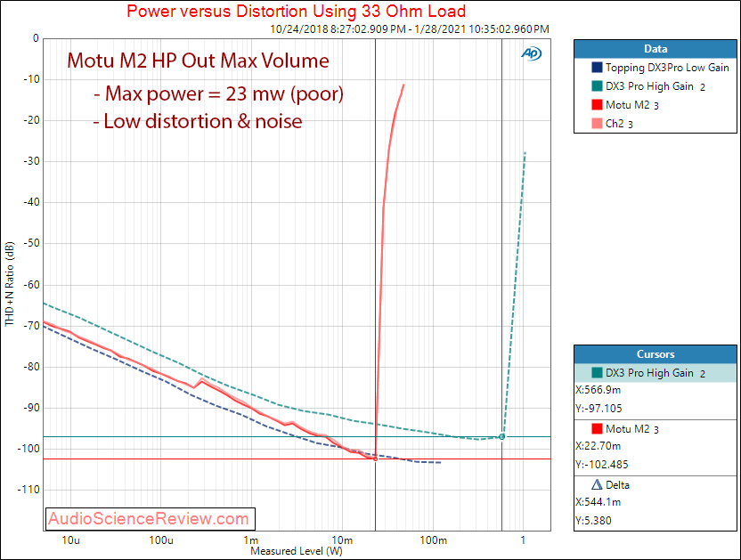
Task: Click annotation 'Motu M2 HP Out Max Volume'
Action: click(x=198, y=61)
